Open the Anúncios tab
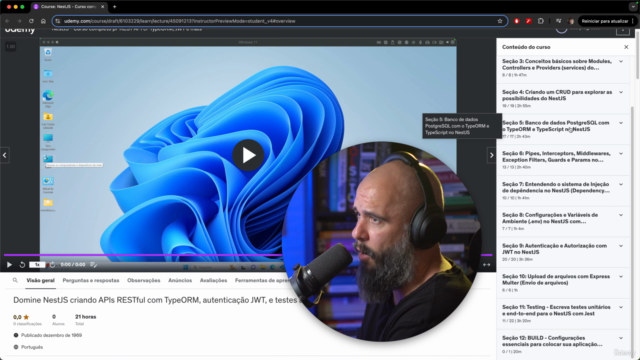The width and height of the screenshot is (640, 360). coord(180,280)
